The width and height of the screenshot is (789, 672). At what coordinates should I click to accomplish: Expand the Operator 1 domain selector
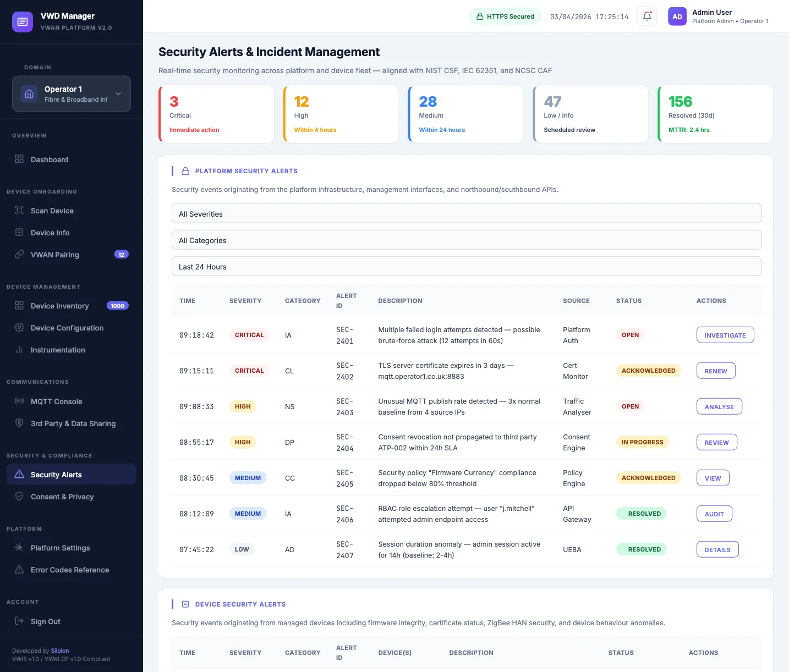pyautogui.click(x=118, y=93)
